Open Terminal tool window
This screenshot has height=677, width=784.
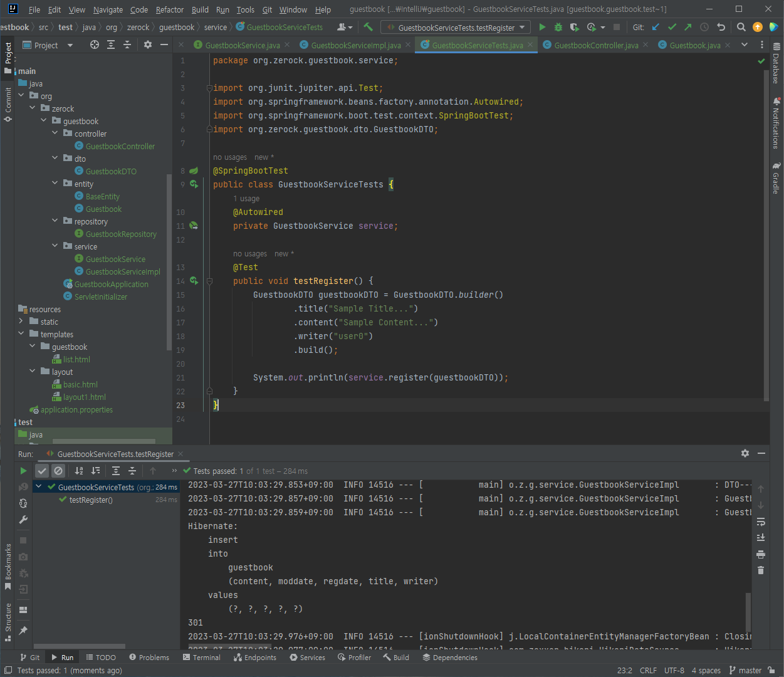point(201,658)
